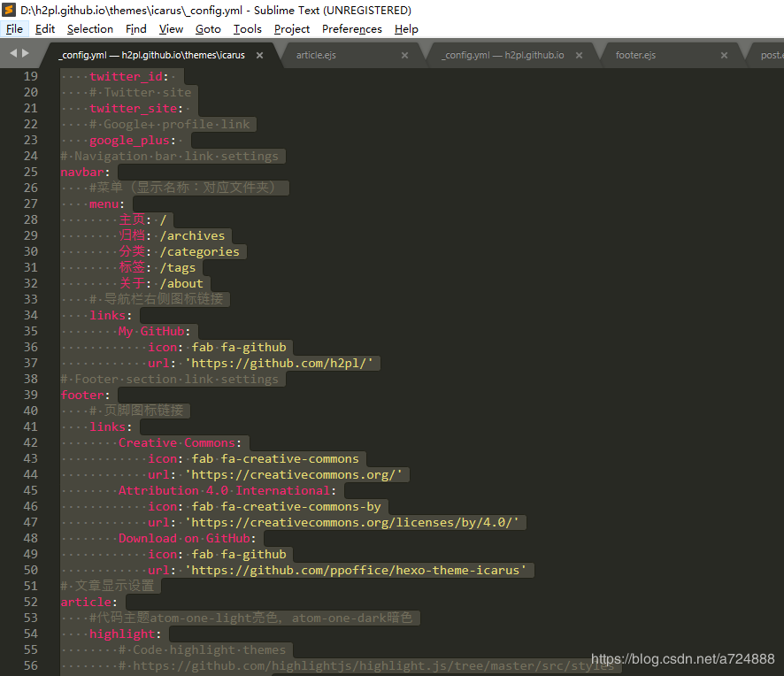Viewport: 784px width, 676px height.
Task: Click the 'My GitHub:' key
Action: pyautogui.click(x=155, y=332)
